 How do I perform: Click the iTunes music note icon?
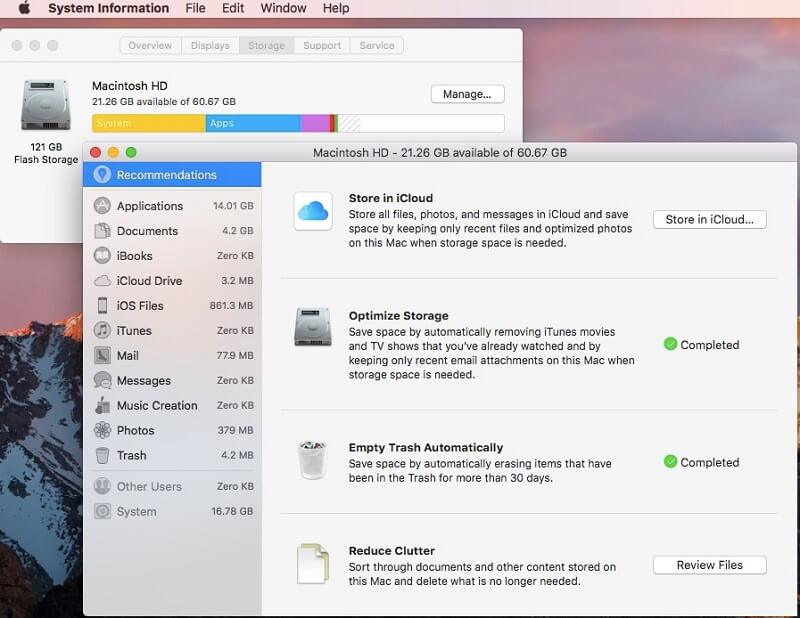102,330
